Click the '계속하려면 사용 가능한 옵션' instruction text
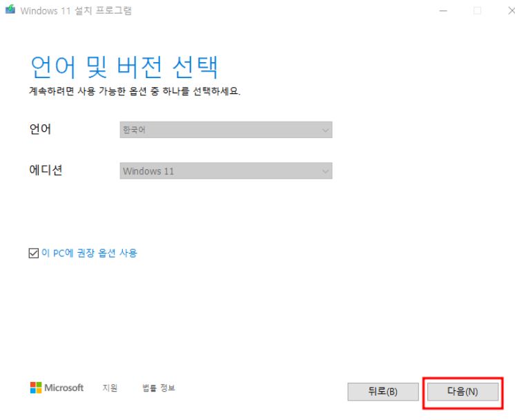515x420 pixels. [135, 91]
